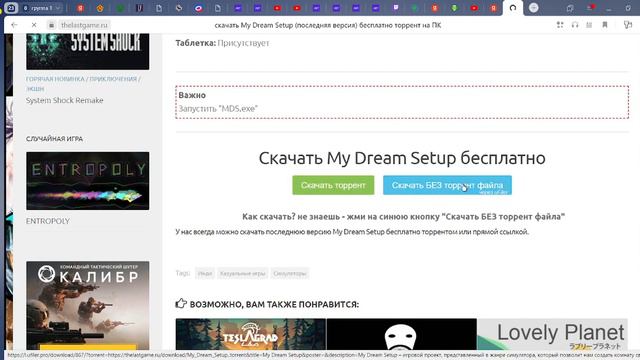
Task: Open the Lovely Planet game thumbnail
Action: coord(552,334)
